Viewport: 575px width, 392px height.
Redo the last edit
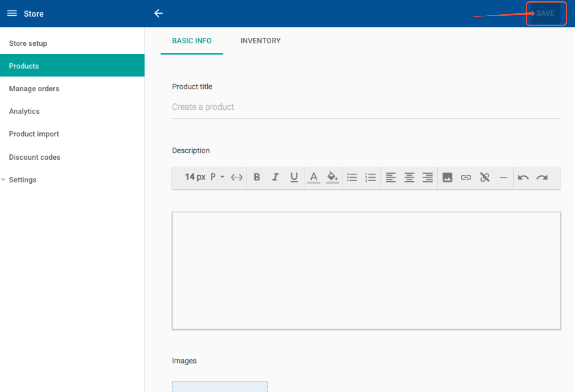click(x=542, y=177)
